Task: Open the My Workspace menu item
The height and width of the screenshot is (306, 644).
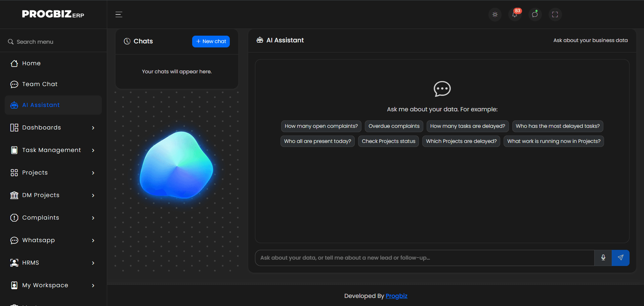Action: pos(53,285)
